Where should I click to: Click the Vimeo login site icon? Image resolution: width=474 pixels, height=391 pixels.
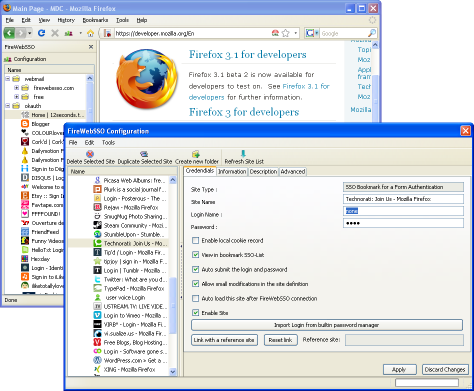click(x=97, y=315)
